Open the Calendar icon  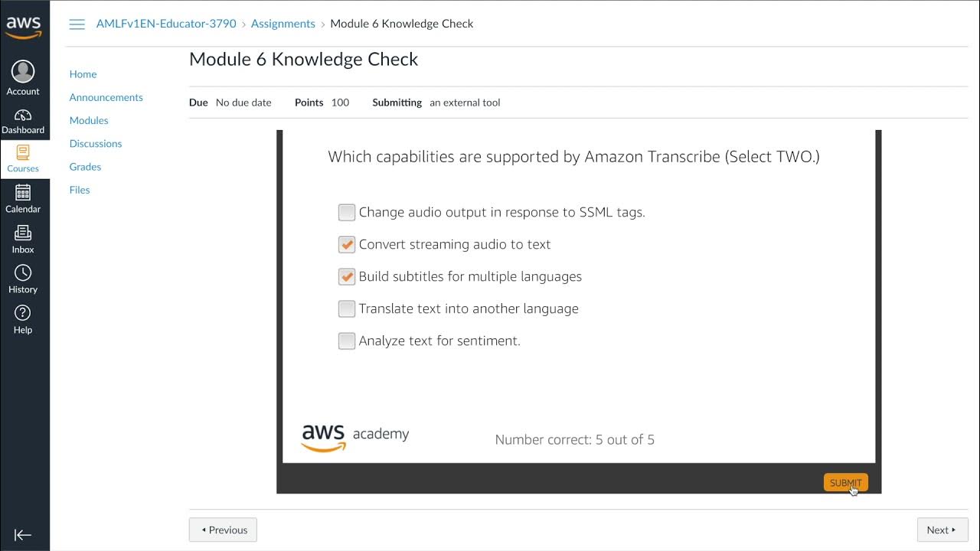23,193
